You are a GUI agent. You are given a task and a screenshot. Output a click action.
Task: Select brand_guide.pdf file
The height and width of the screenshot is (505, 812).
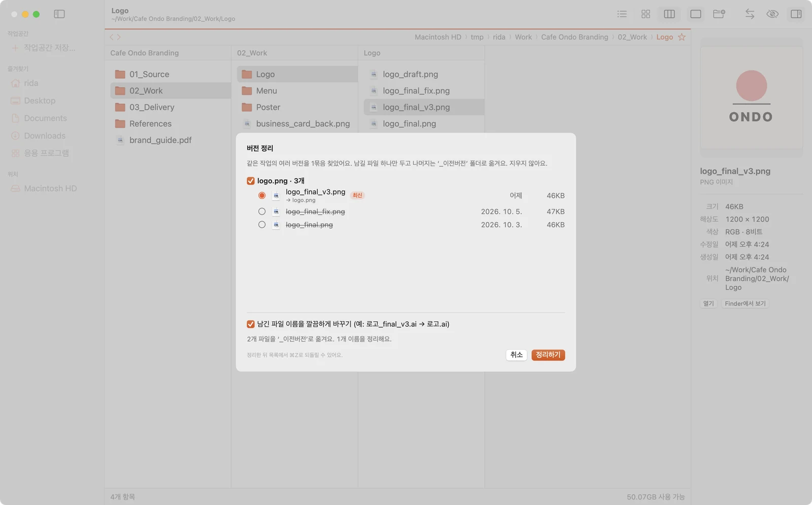(171, 140)
